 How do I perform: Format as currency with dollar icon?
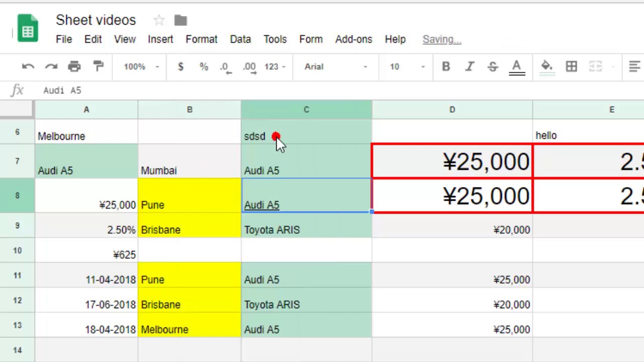[181, 66]
